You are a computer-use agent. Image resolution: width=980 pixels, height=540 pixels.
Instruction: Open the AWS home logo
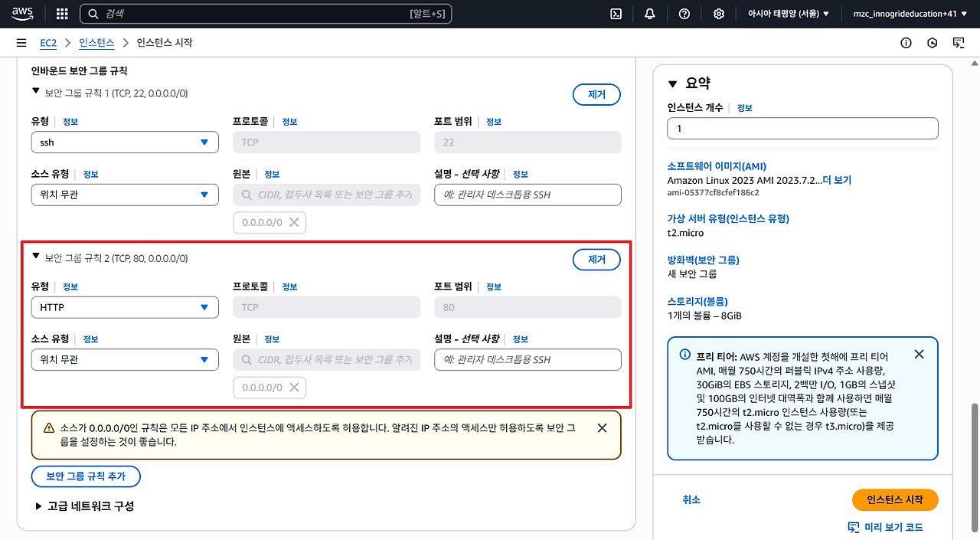pyautogui.click(x=22, y=13)
